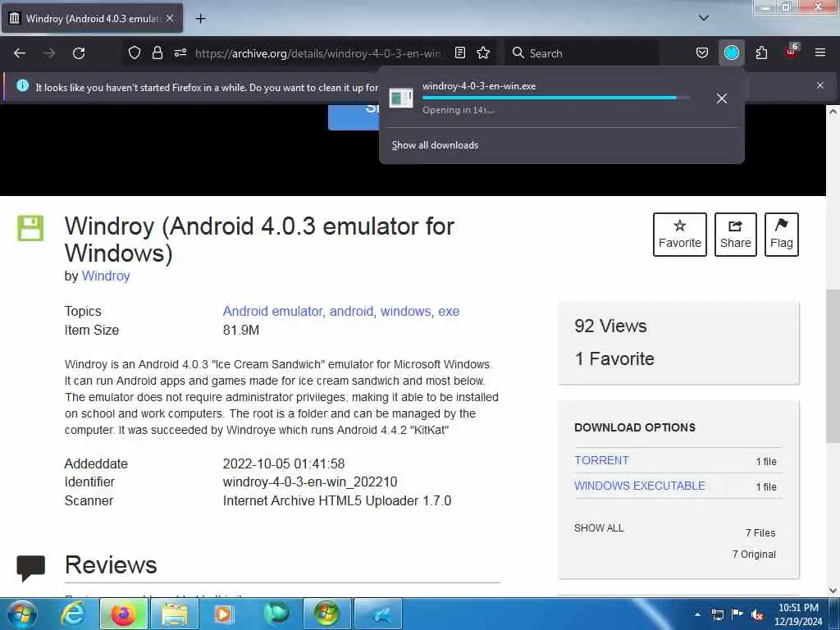
Task: Open a new tab with the plus
Action: (200, 19)
